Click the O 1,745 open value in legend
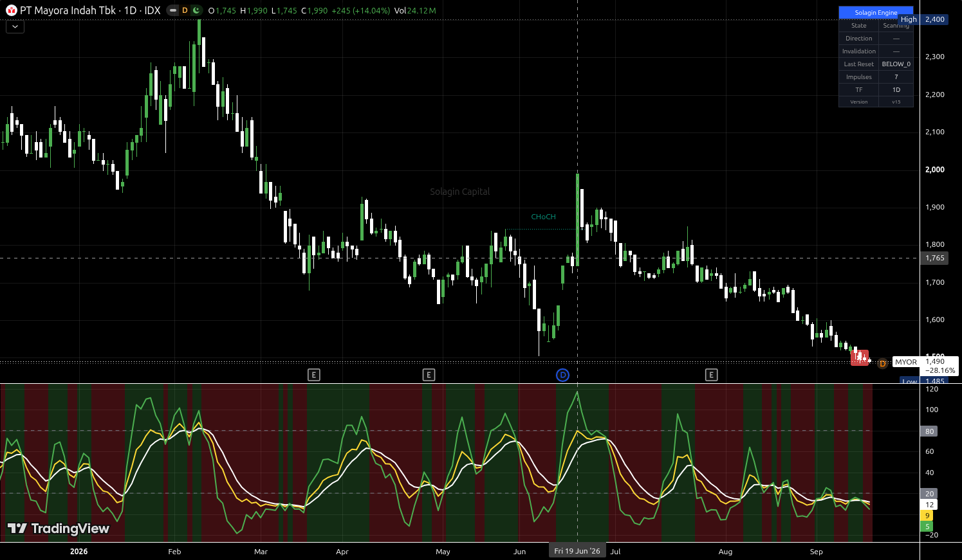The width and height of the screenshot is (962, 560). pyautogui.click(x=222, y=11)
